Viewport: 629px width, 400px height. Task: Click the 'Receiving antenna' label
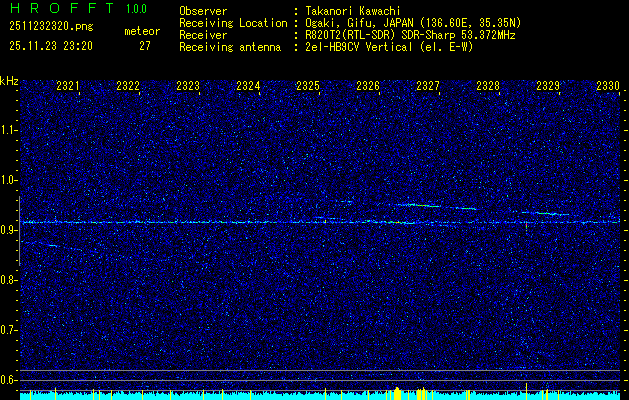230,47
